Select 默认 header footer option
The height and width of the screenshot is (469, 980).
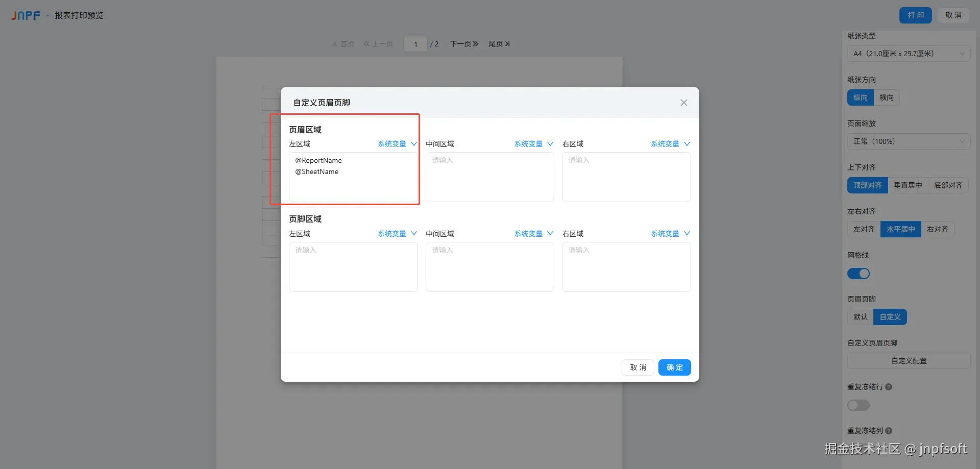pos(861,317)
